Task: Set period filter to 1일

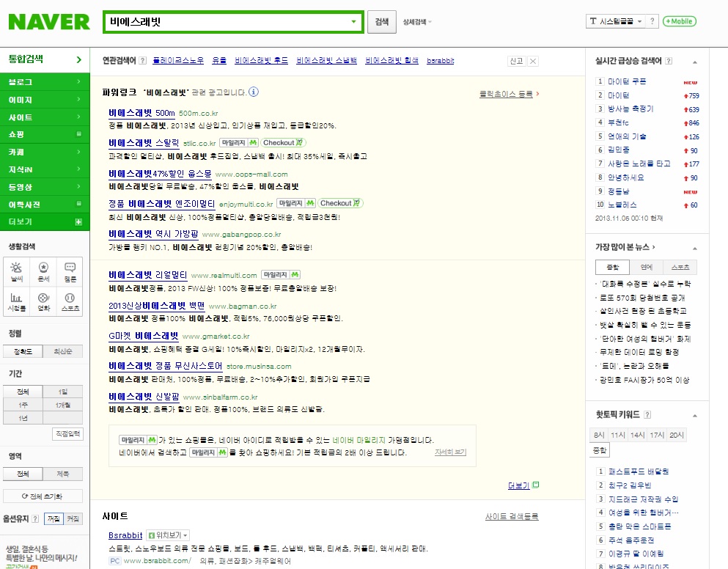Action: pos(62,392)
